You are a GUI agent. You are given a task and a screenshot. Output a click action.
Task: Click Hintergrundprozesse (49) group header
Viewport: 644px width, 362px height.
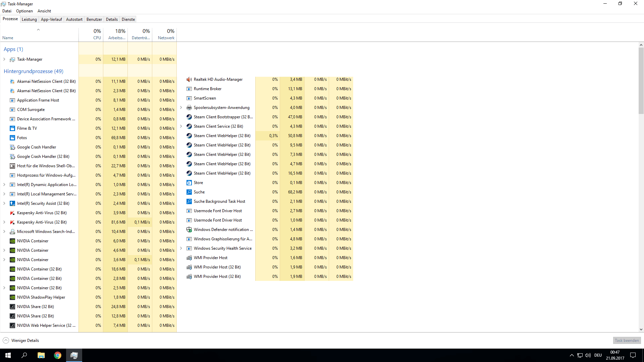(x=34, y=71)
